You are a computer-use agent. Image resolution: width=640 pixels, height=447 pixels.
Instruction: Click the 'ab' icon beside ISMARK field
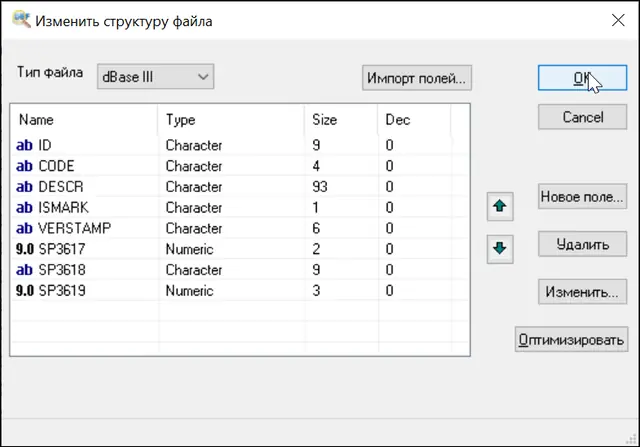click(24, 208)
